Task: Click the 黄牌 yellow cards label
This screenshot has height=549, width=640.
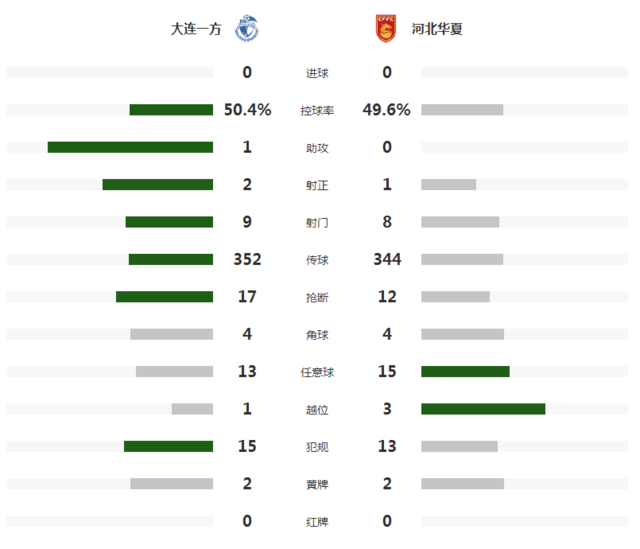Action: tap(317, 485)
